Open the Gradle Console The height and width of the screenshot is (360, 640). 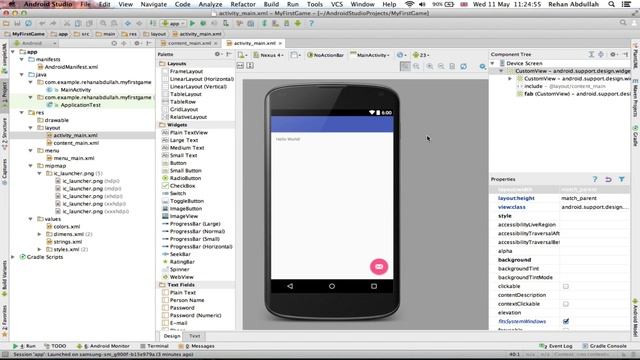coord(605,346)
